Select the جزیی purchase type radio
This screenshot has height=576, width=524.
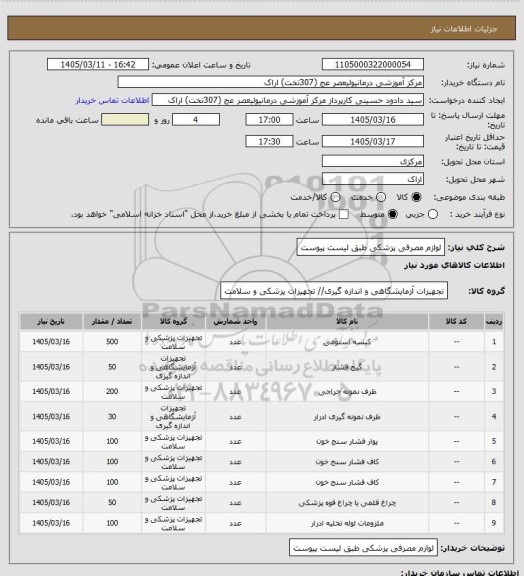(433, 214)
